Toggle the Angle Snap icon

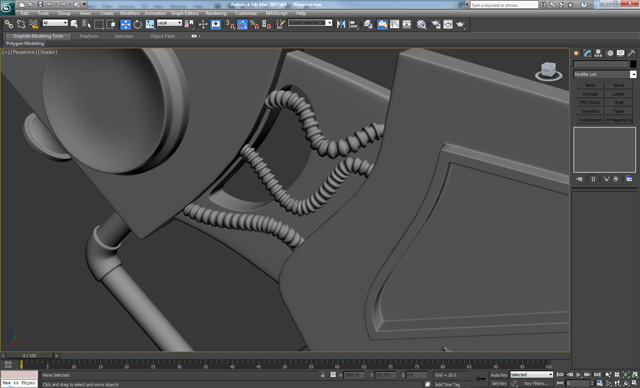242,24
